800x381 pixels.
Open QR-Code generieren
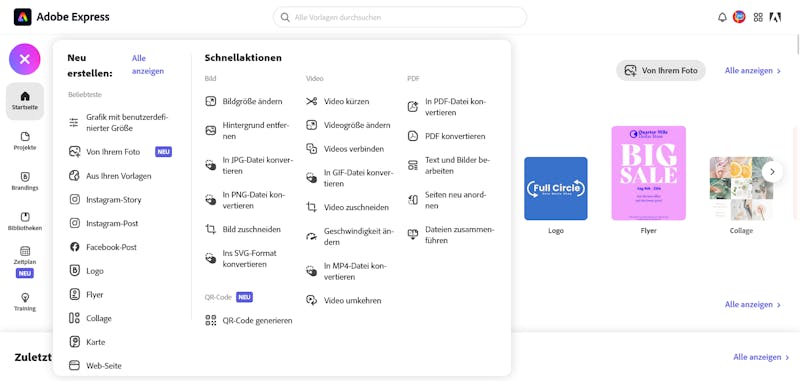(249, 320)
